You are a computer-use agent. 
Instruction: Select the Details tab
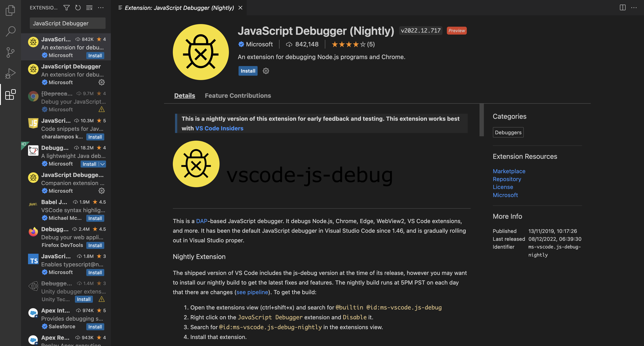(x=184, y=95)
